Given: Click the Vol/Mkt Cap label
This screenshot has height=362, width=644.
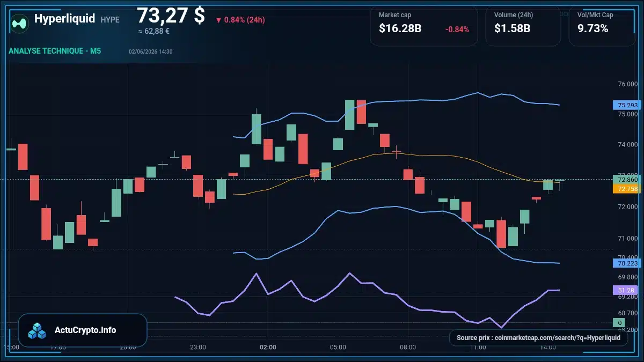Looking at the screenshot, I should point(595,15).
